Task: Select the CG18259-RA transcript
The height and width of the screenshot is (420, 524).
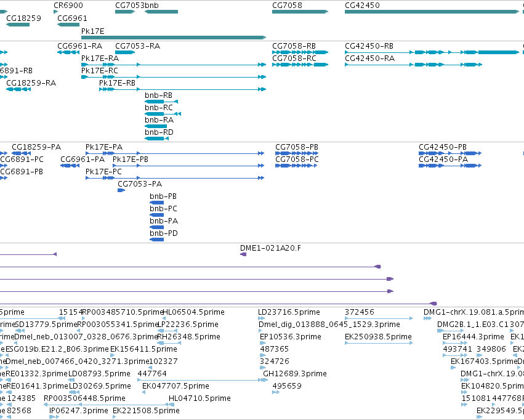Action: tap(18, 89)
